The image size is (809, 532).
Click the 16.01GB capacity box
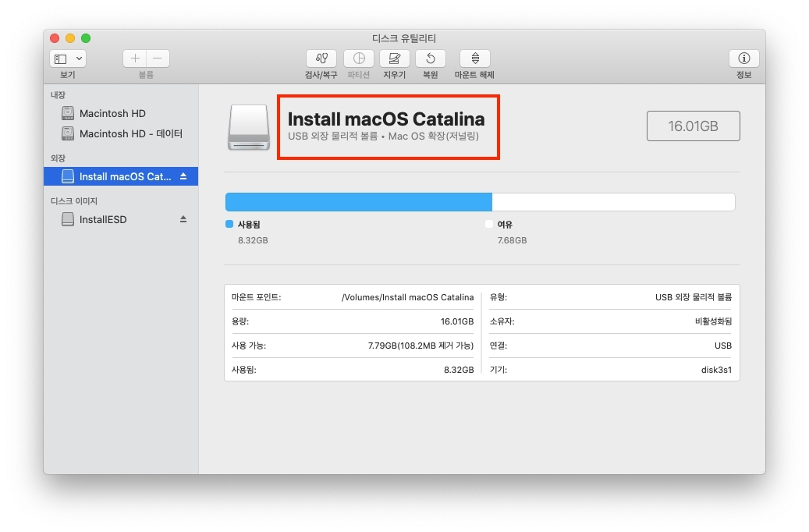point(693,126)
